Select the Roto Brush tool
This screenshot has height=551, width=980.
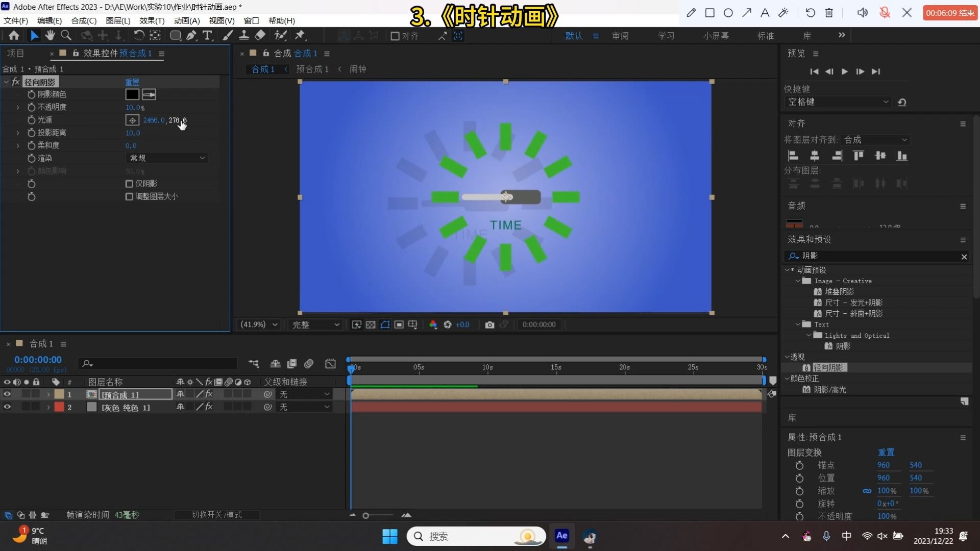coord(280,35)
